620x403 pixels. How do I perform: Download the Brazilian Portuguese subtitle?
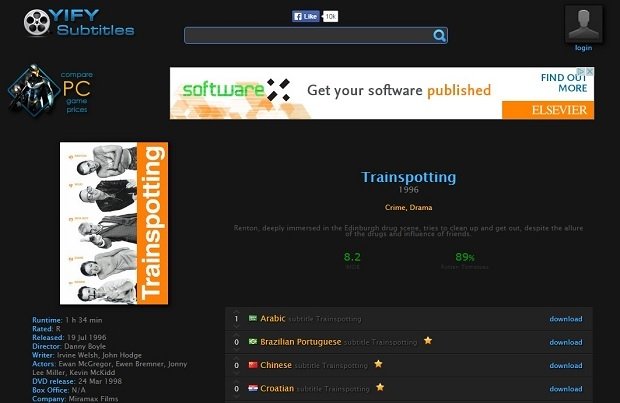pyautogui.click(x=566, y=342)
